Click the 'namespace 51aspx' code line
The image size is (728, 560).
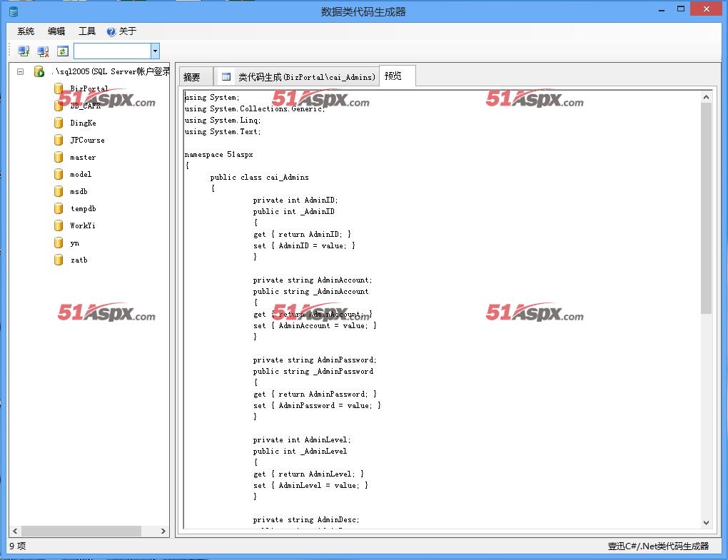click(218, 155)
